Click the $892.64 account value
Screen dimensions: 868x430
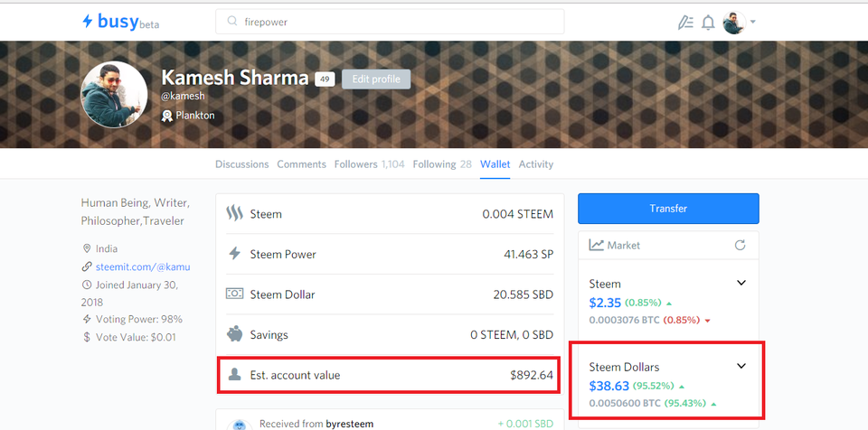tap(532, 375)
